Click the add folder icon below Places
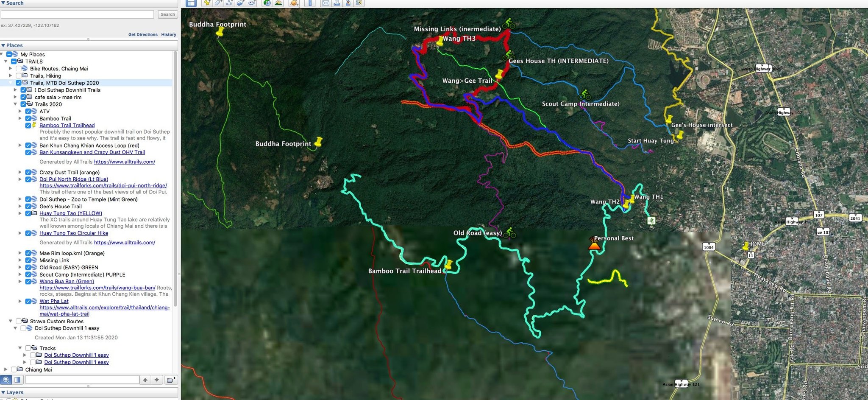Screen dimensions: 868x400 pos(170,380)
